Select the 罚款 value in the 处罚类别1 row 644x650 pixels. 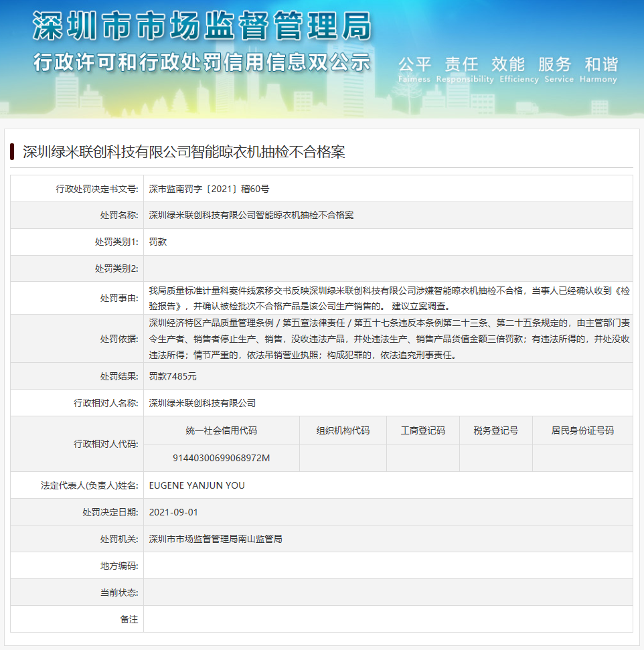click(157, 242)
